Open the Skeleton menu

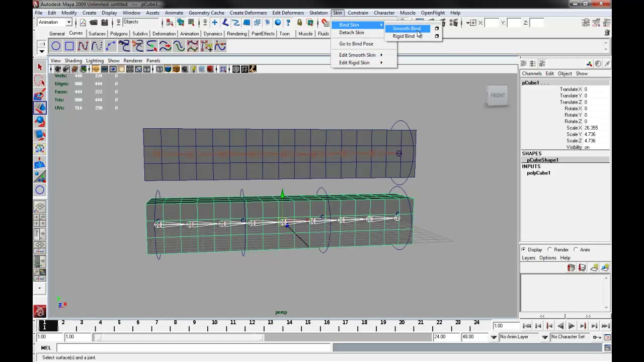click(318, 13)
